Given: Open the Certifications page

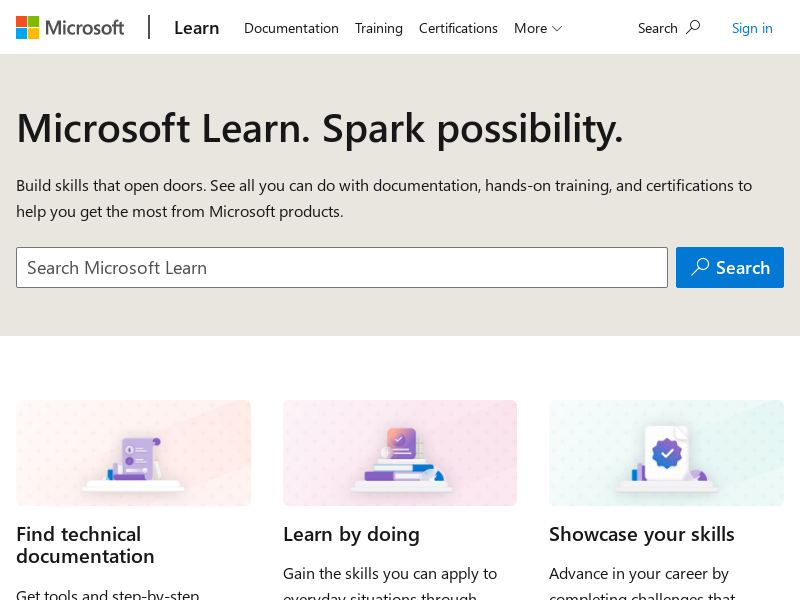Looking at the screenshot, I should click(458, 28).
